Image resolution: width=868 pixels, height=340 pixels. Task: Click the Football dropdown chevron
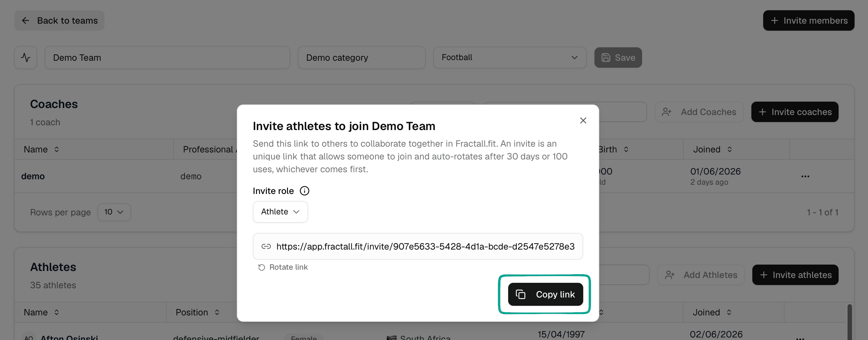pyautogui.click(x=574, y=58)
